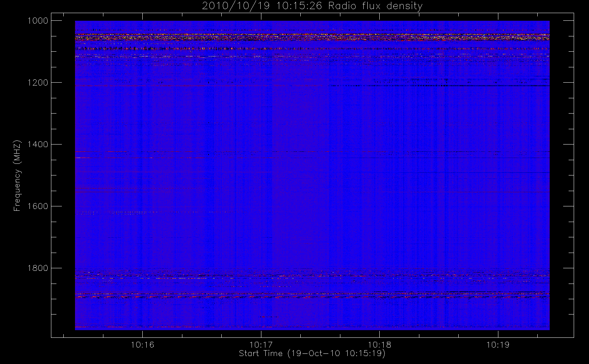This screenshot has width=589, height=364.
Task: Click the 1400 frequency tick label
Action: (x=38, y=145)
